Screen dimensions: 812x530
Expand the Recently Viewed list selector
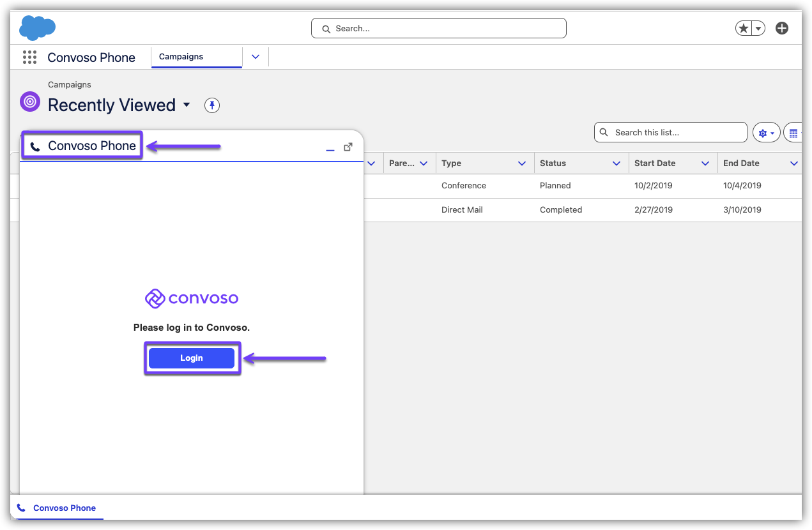187,105
